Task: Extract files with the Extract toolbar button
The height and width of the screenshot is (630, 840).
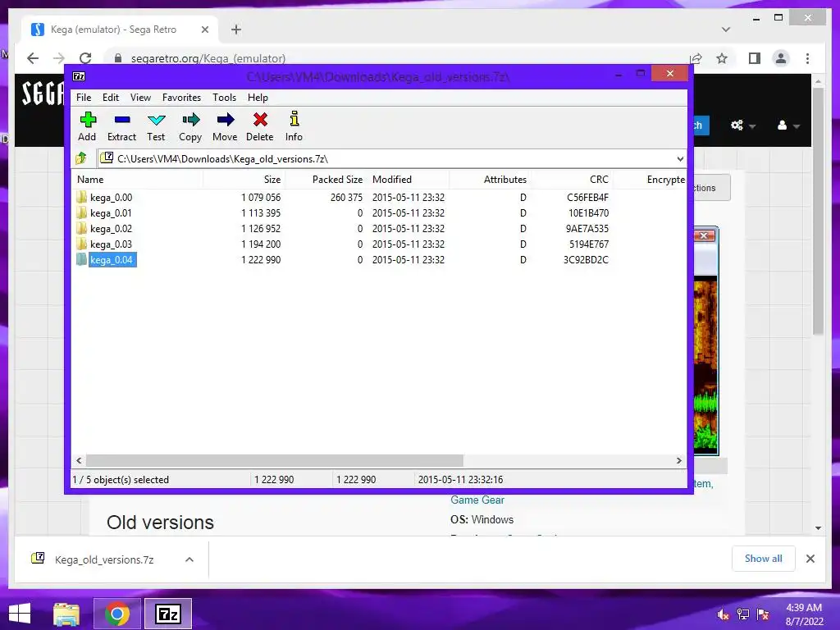Action: point(121,126)
